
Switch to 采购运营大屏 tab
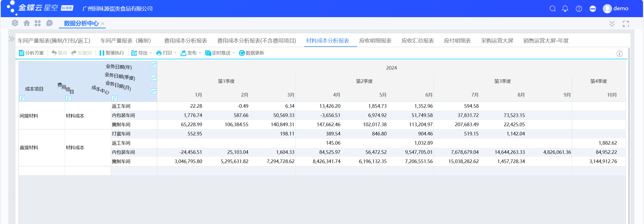pyautogui.click(x=497, y=41)
